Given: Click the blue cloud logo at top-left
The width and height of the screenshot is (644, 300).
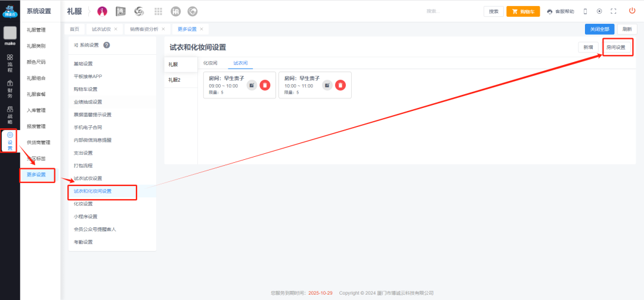Looking at the screenshot, I should [10, 11].
